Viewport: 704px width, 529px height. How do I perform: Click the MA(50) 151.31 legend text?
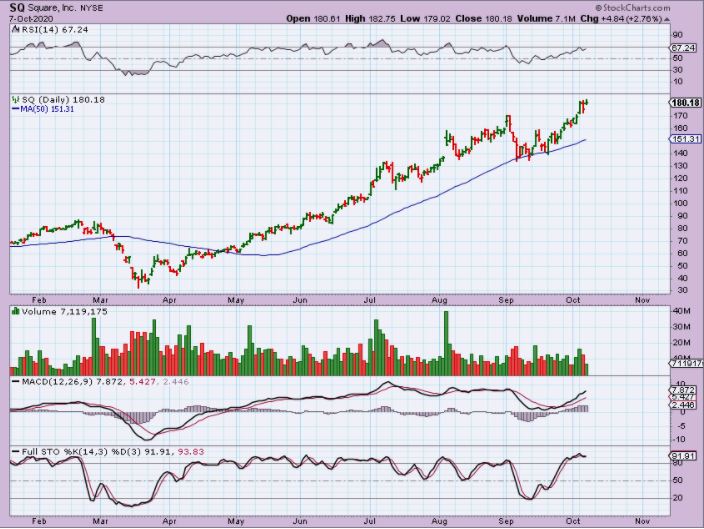pos(47,109)
